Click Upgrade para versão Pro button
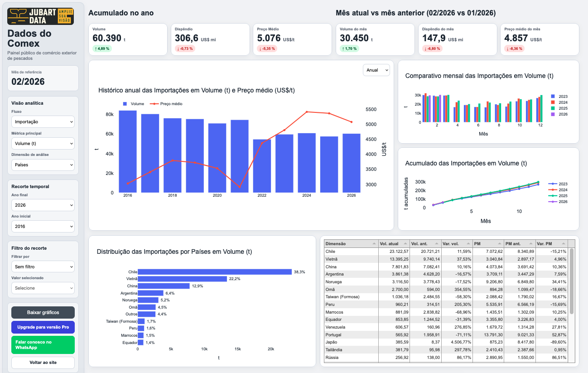This screenshot has width=588, height=373. [x=43, y=327]
